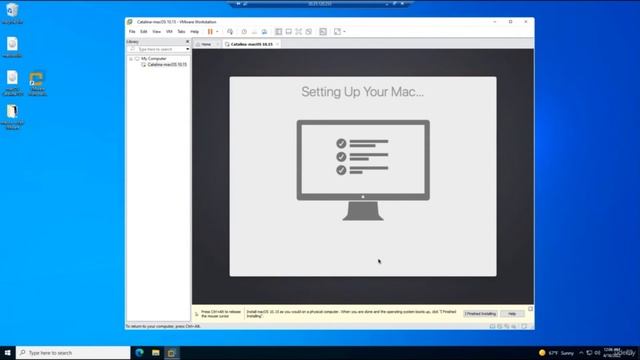
Task: Pause the virtual machine with the orange suspend button
Action: click(210, 31)
